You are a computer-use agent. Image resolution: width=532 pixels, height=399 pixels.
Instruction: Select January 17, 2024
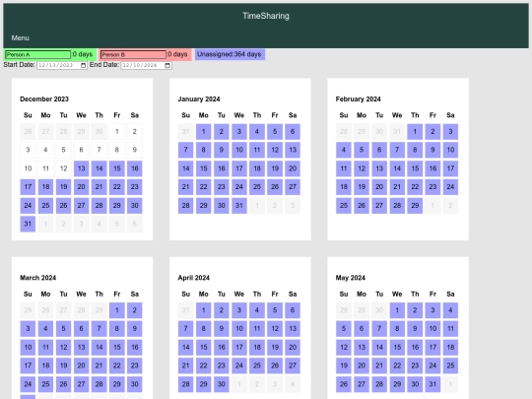pos(239,168)
